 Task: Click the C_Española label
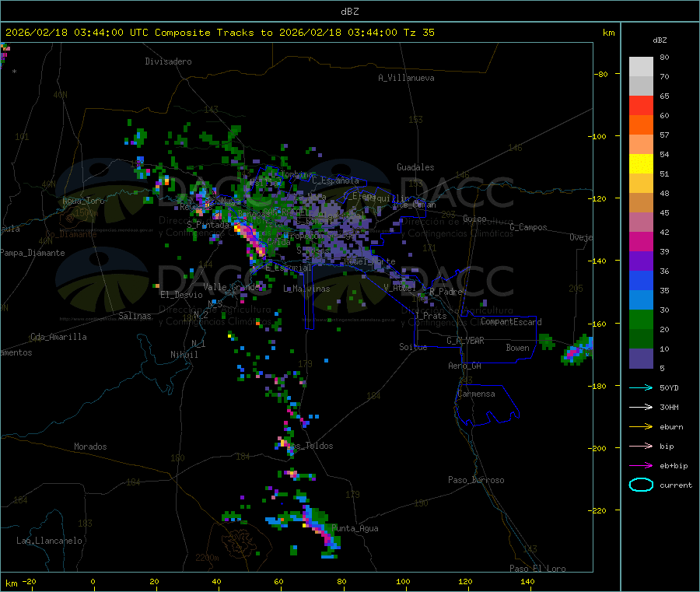pos(336,180)
